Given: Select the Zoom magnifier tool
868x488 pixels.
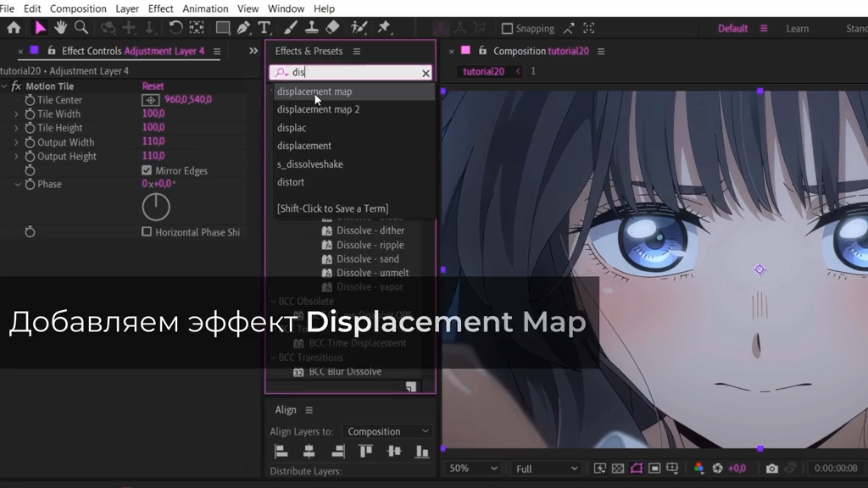Looking at the screenshot, I should pyautogui.click(x=81, y=28).
